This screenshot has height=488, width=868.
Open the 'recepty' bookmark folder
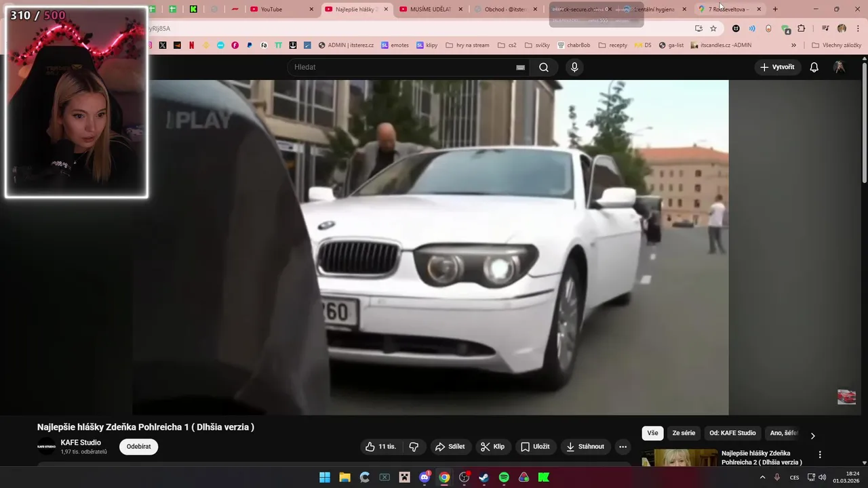click(x=612, y=45)
